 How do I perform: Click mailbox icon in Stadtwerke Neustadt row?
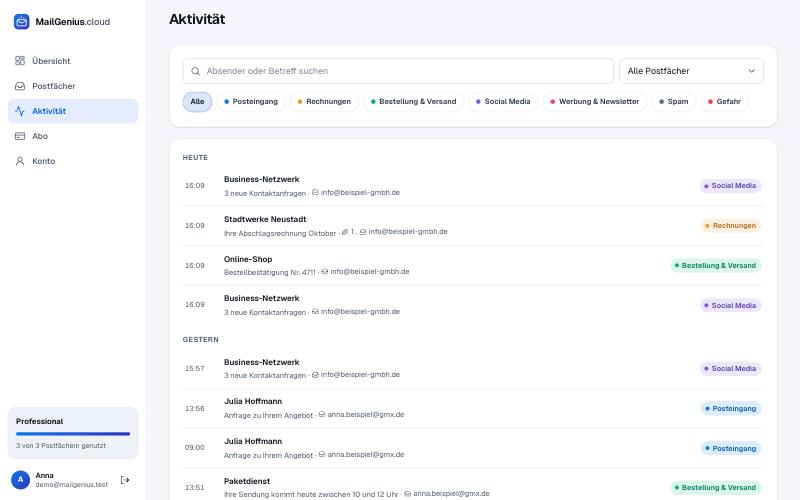click(363, 232)
